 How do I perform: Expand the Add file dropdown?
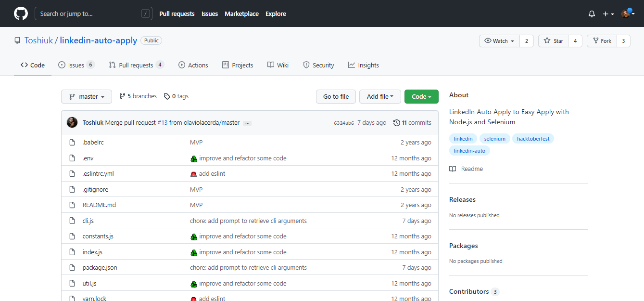point(380,97)
